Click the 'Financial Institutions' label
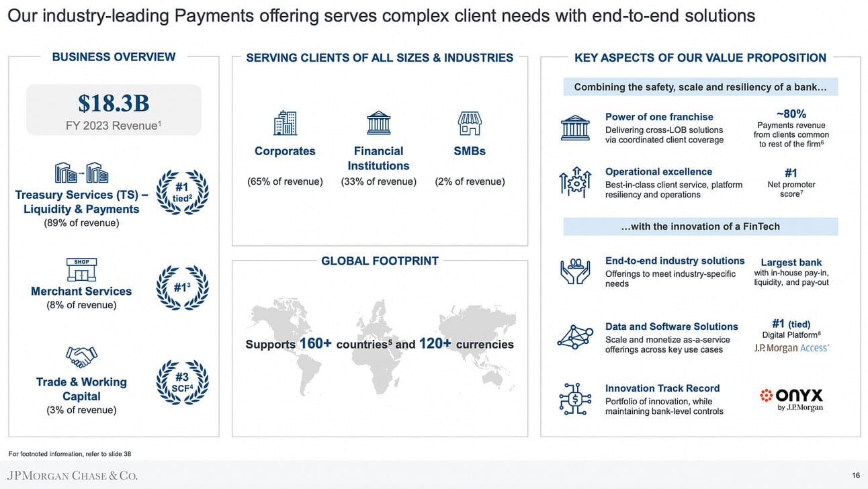The height and width of the screenshot is (489, 868). [378, 159]
